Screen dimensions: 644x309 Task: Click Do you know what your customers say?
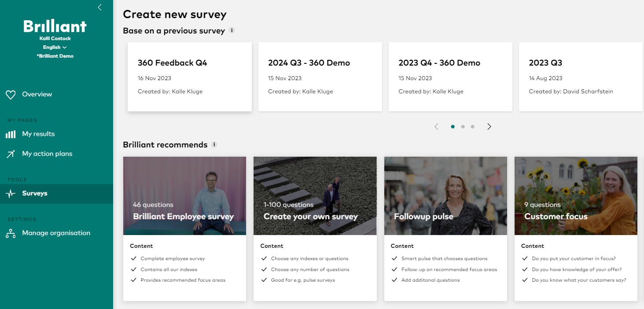579,280
